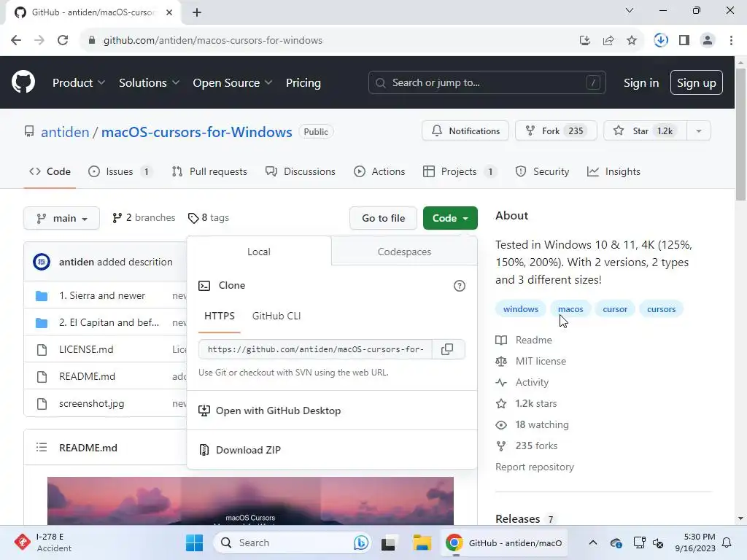The image size is (747, 560).
Task: Bookmark this tab with the star icon
Action: click(x=632, y=41)
